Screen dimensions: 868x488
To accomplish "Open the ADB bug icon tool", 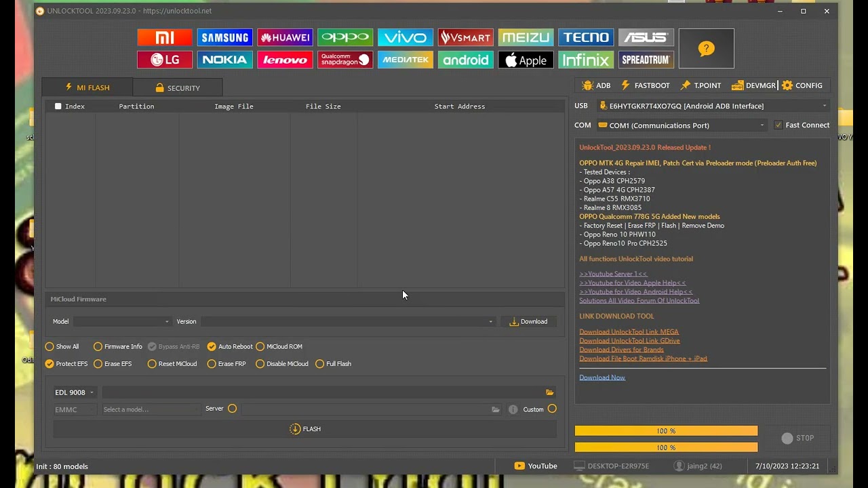I will (596, 85).
